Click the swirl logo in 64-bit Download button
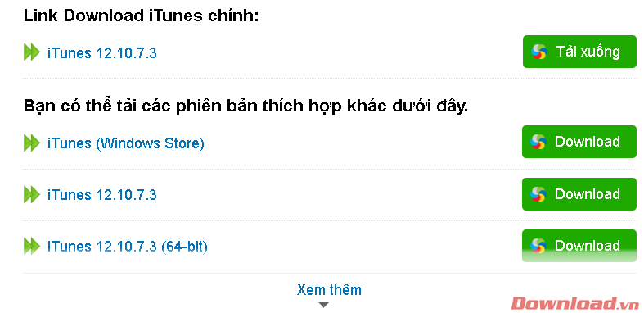The width and height of the screenshot is (644, 313). 538,246
